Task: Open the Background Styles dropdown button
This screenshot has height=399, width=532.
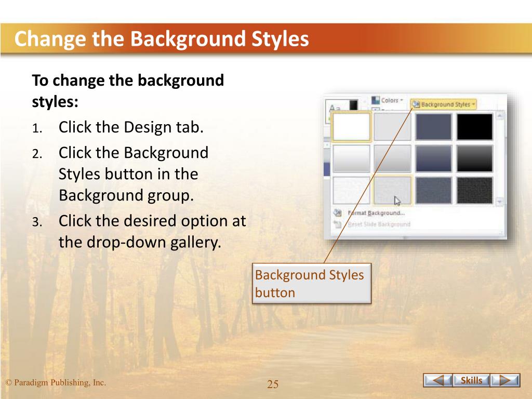Action: [443, 104]
